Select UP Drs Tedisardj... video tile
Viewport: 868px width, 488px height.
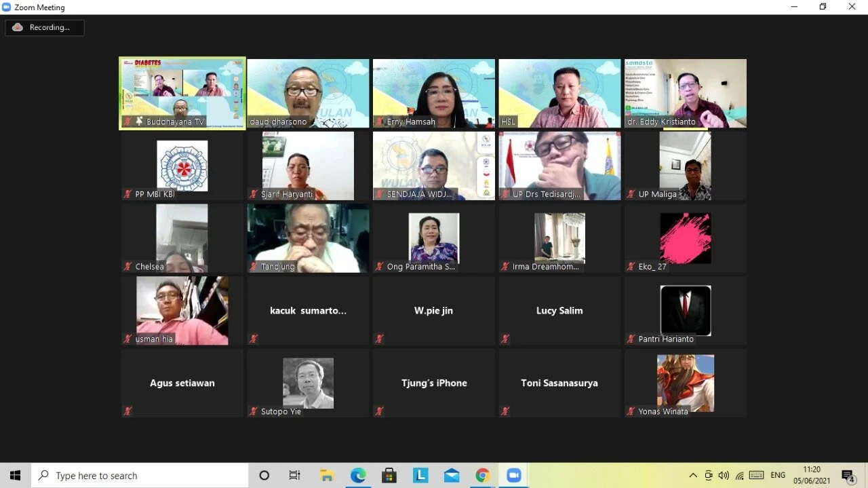559,166
